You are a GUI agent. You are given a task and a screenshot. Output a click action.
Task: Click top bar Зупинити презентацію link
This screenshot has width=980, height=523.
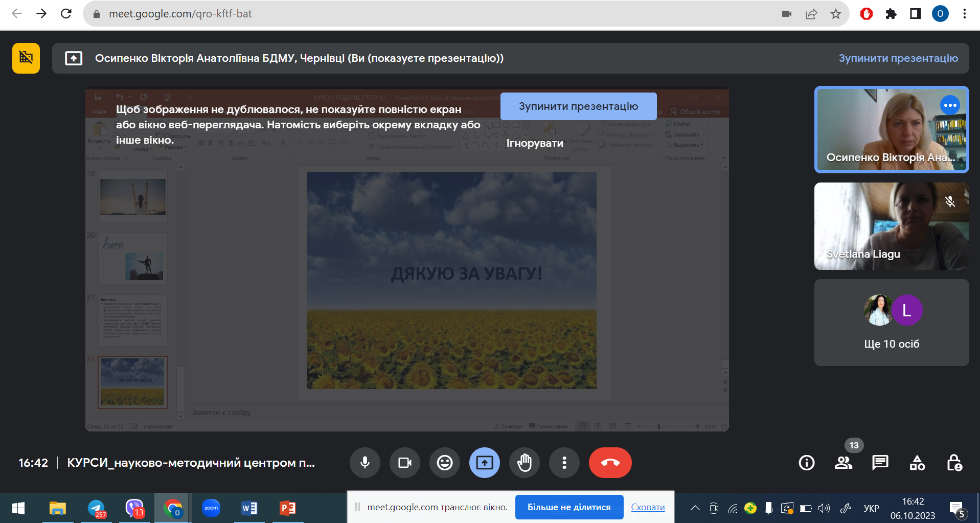[x=898, y=58]
